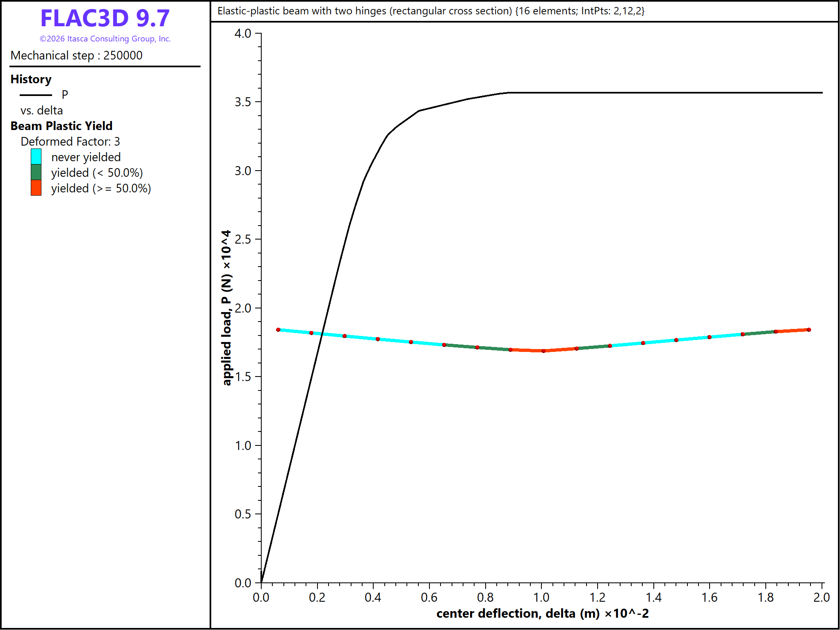This screenshot has height=630, width=840.
Task: Click the leftmost red beam node
Action: pos(278,330)
